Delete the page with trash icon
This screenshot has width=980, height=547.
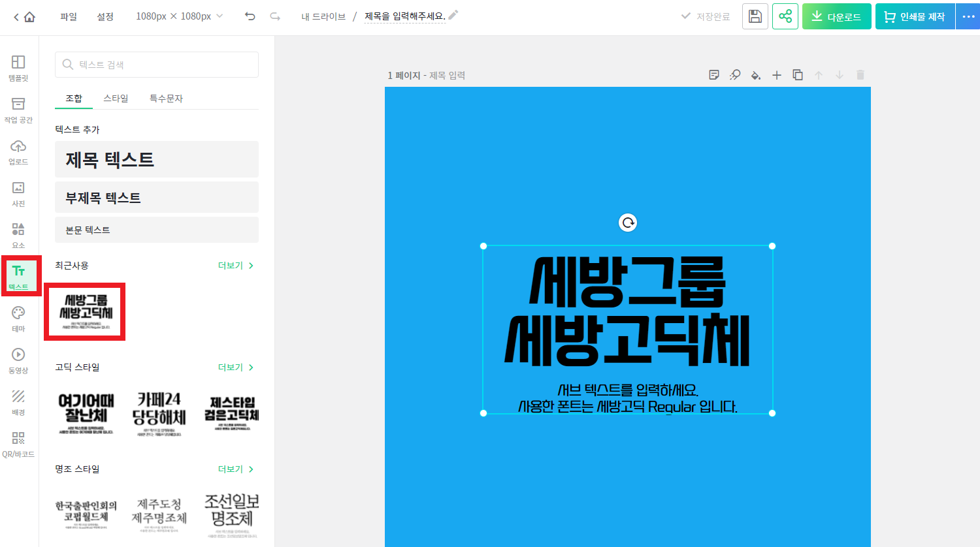(860, 75)
